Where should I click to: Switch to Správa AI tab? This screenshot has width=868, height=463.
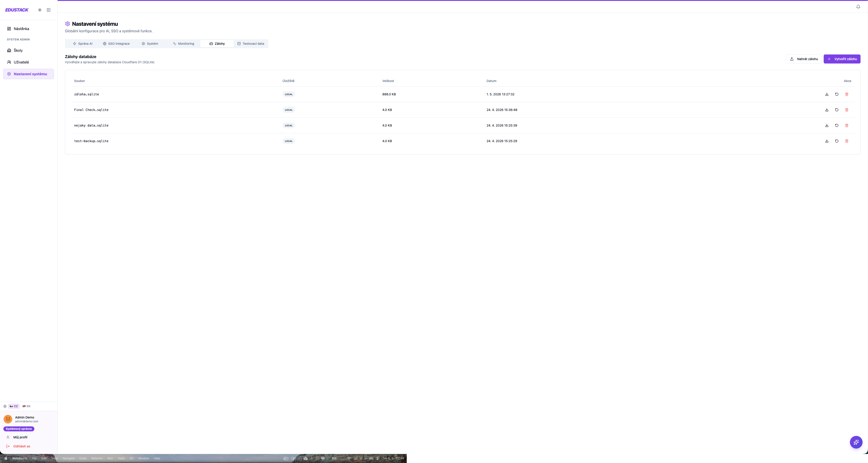pyautogui.click(x=83, y=43)
